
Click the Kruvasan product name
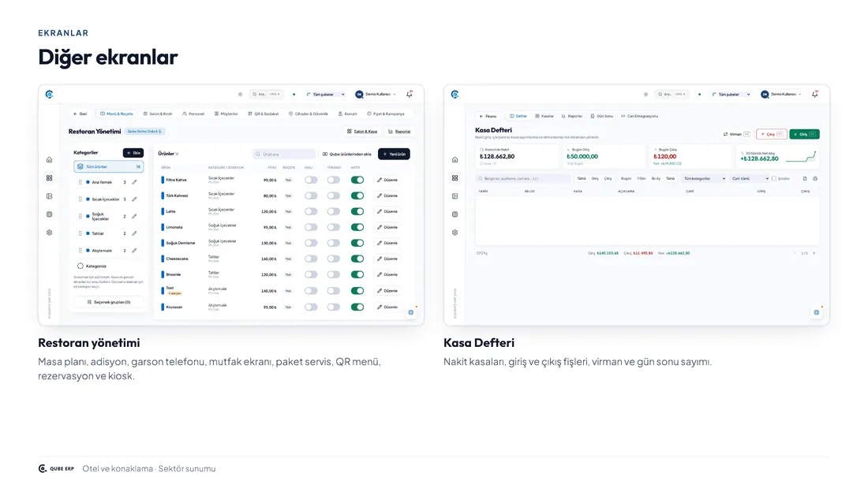click(174, 307)
